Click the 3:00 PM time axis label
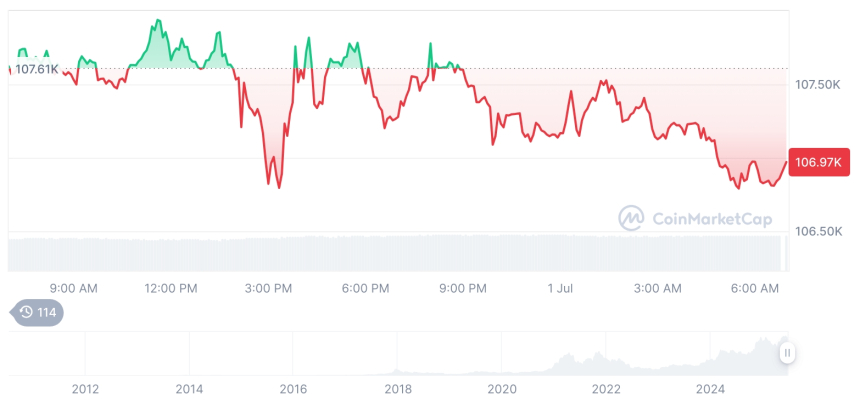 point(268,288)
